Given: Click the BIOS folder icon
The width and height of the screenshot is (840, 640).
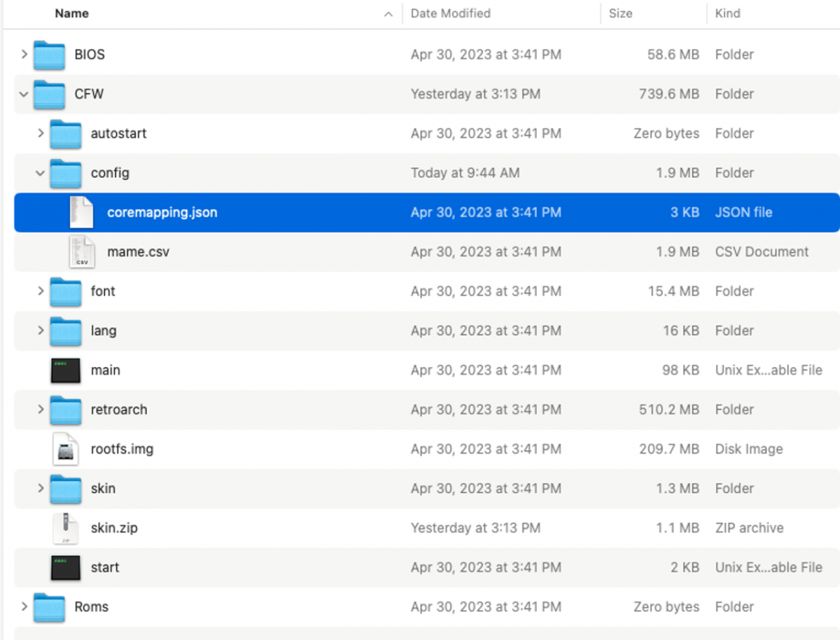Looking at the screenshot, I should (49, 55).
